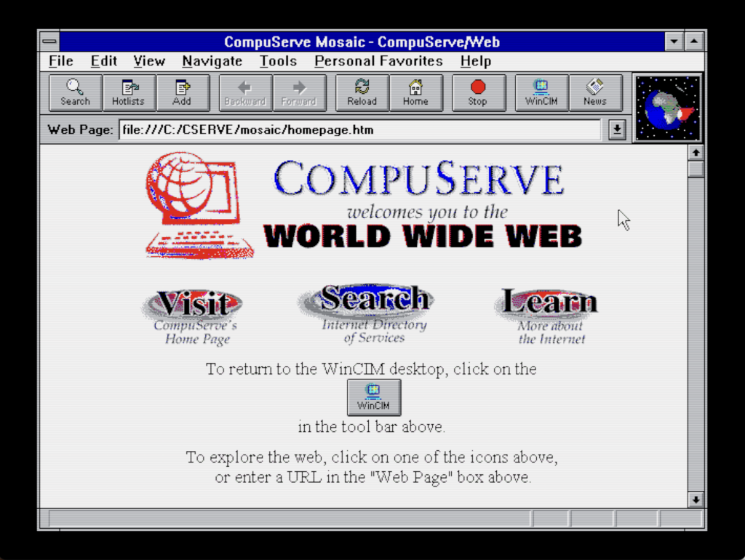Click the Home toolbar button
Image resolution: width=745 pixels, height=560 pixels.
pyautogui.click(x=415, y=92)
